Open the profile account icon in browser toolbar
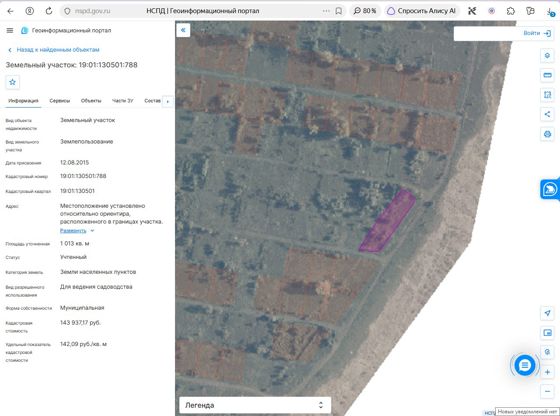This screenshot has height=416, width=560. click(30, 11)
